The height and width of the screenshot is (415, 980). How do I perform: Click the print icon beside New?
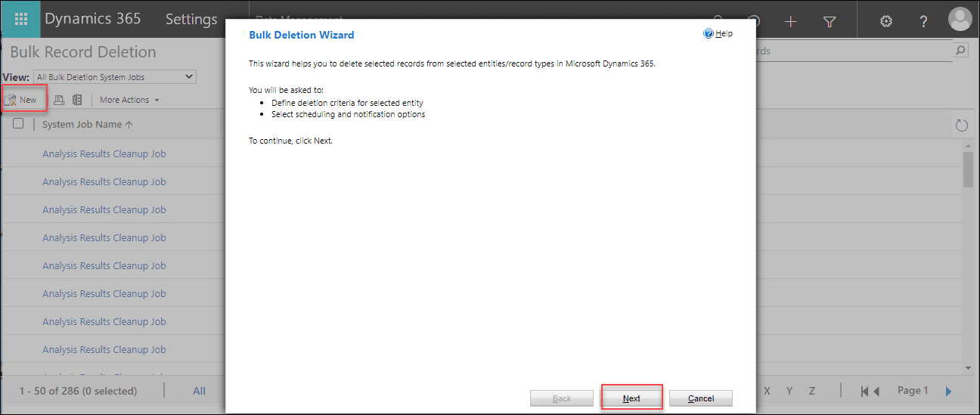(x=59, y=100)
